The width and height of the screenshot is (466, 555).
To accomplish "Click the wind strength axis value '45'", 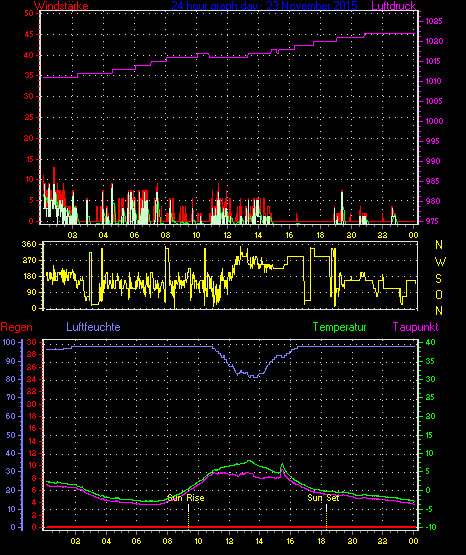I will click(x=29, y=34).
